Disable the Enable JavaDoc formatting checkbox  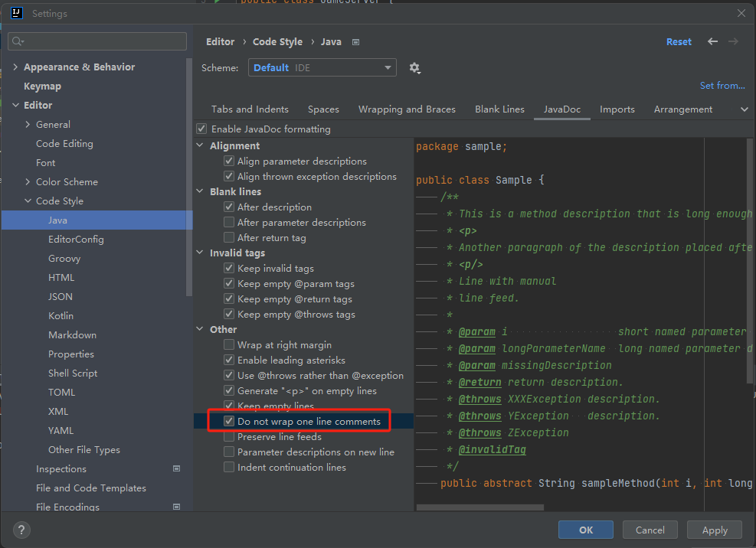pos(202,129)
